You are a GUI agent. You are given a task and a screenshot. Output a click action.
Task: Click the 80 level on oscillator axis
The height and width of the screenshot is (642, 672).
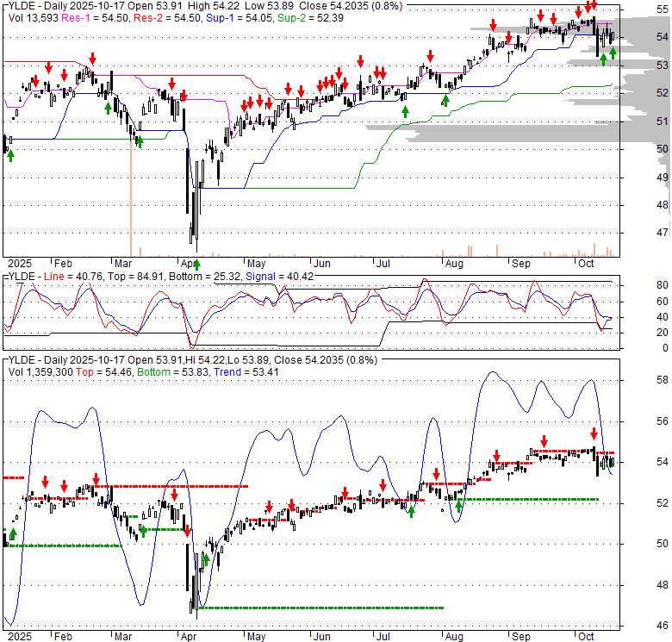pyautogui.click(x=663, y=285)
